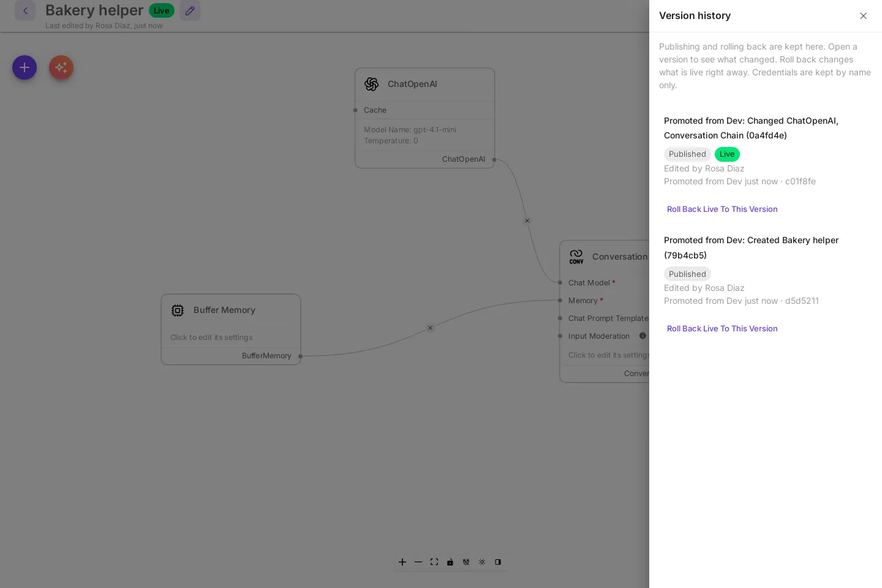Zoom out on the canvas

(x=418, y=562)
